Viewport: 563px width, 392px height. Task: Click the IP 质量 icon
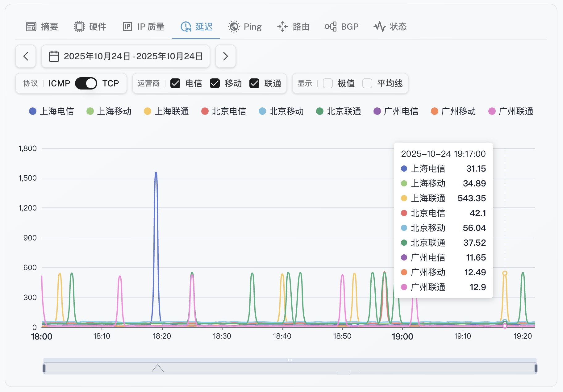[127, 27]
